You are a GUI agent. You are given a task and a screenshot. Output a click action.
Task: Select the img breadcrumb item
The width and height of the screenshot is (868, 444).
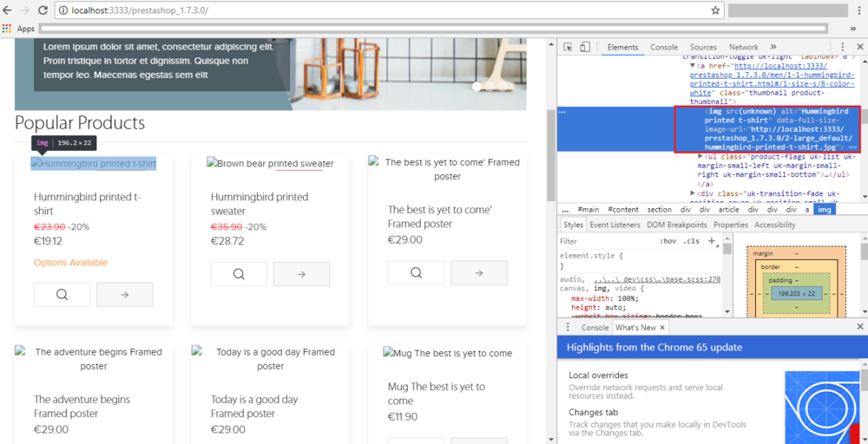coord(825,210)
